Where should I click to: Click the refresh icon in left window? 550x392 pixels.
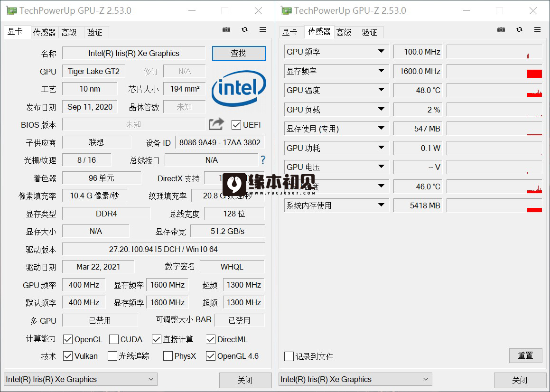tap(244, 29)
